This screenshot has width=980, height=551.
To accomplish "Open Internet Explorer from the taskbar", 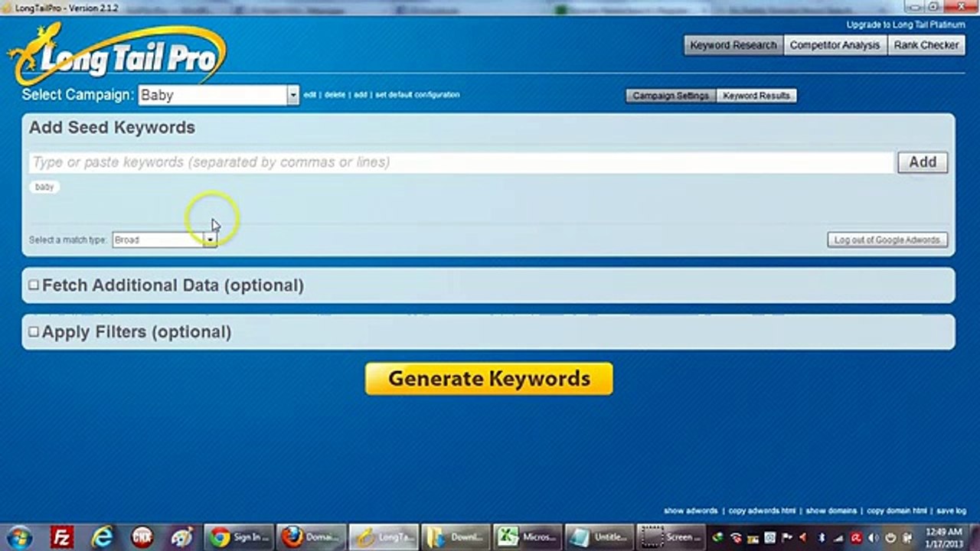I will 102,536.
